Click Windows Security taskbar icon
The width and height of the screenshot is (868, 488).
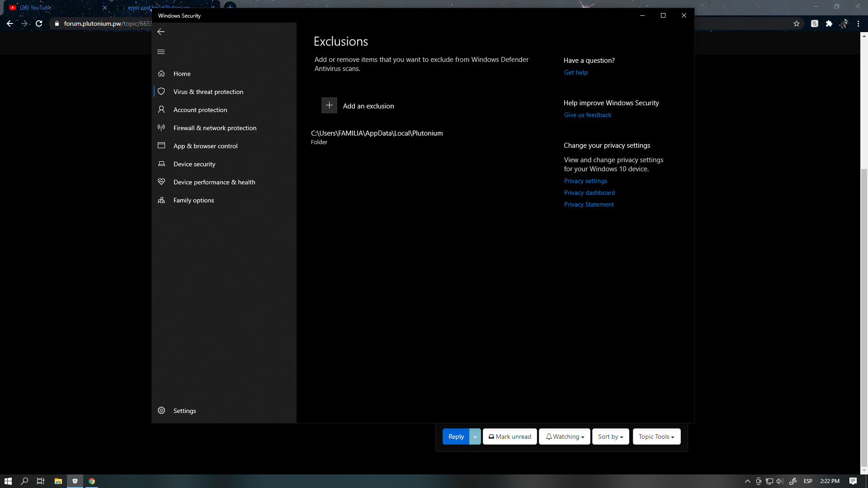75,481
